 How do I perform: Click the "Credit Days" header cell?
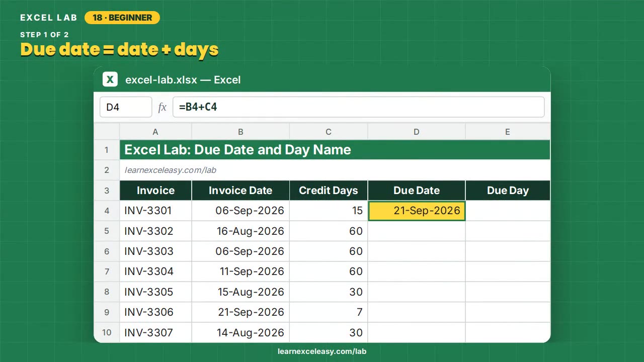[x=329, y=191]
